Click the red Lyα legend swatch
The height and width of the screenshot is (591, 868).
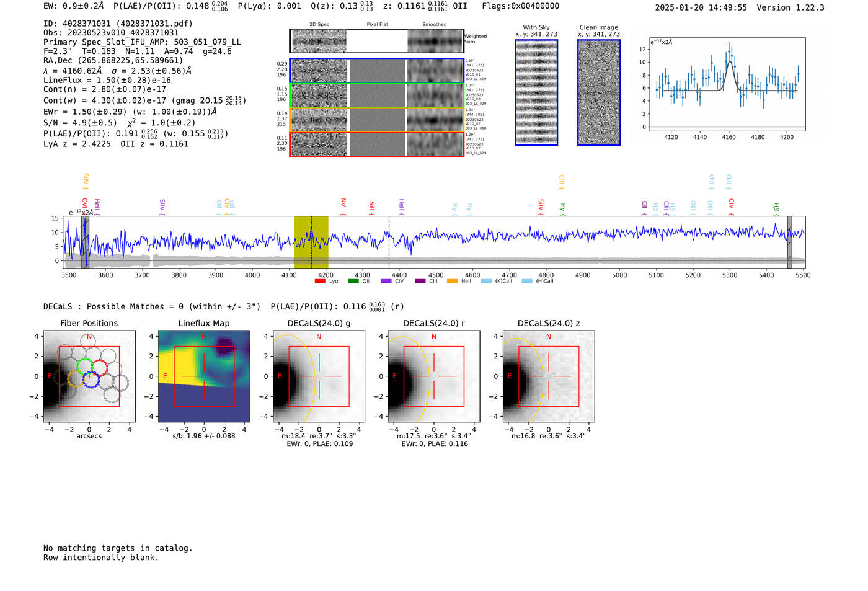(320, 281)
